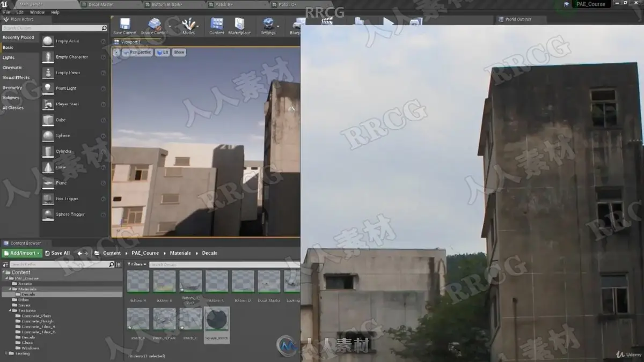Viewport: 644px width, 362px height.
Task: Select the Decals folder under Materials
Action: [28, 294]
